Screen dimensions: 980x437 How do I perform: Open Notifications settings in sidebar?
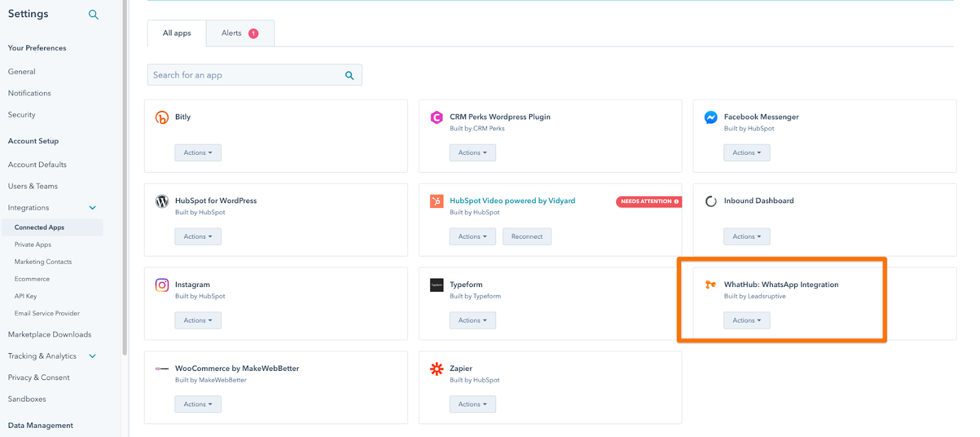(29, 93)
